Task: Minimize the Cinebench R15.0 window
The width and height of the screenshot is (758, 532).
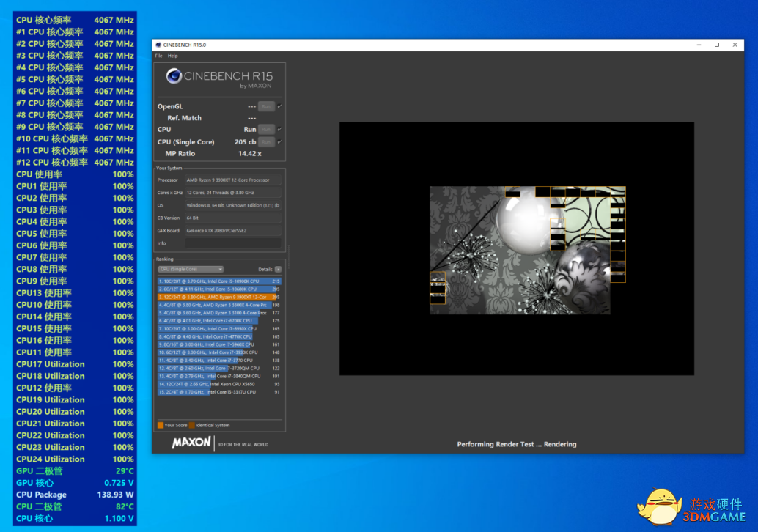Action: (699, 45)
